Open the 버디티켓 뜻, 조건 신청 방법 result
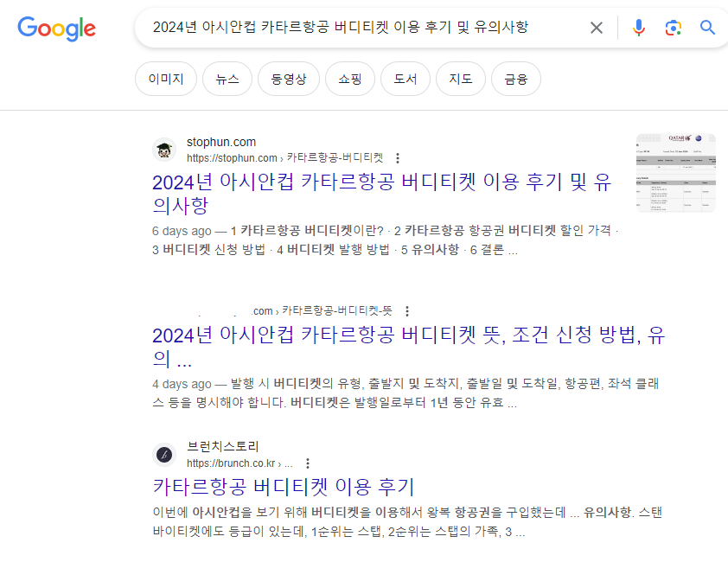The image size is (728, 562). pos(409,346)
